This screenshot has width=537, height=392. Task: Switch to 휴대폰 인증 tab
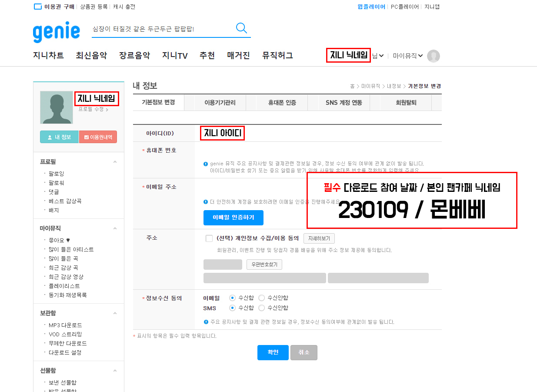[x=282, y=103]
